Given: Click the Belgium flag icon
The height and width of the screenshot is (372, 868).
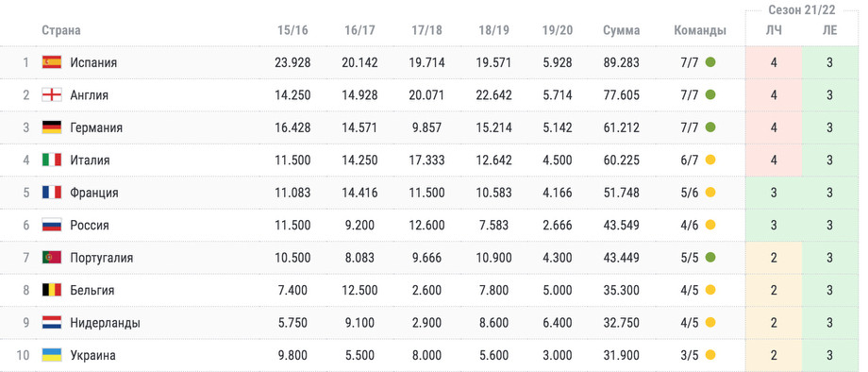Looking at the screenshot, I should (52, 290).
